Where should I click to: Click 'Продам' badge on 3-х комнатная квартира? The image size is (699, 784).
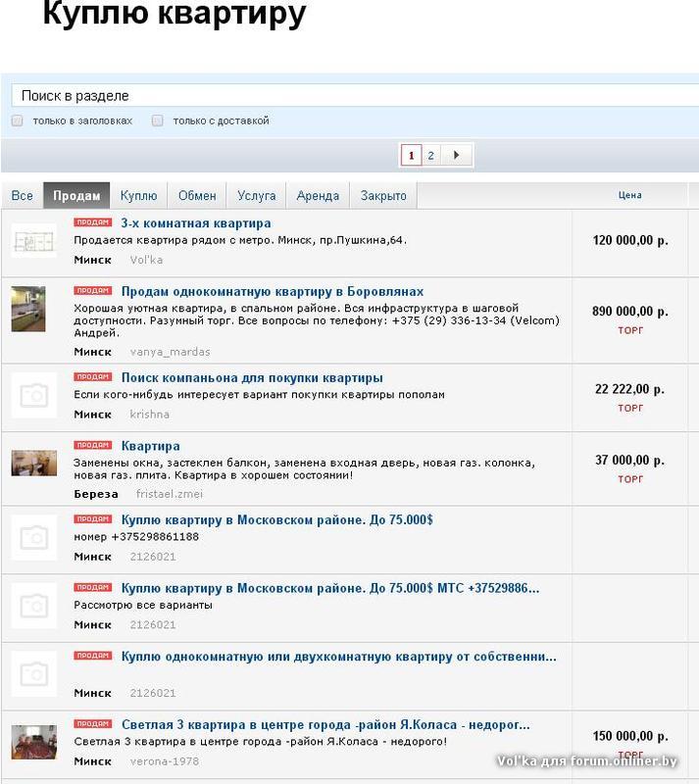(92, 222)
